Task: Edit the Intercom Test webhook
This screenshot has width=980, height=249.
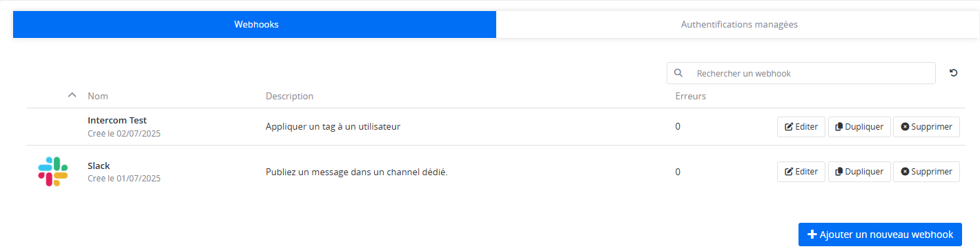Action: click(x=801, y=127)
